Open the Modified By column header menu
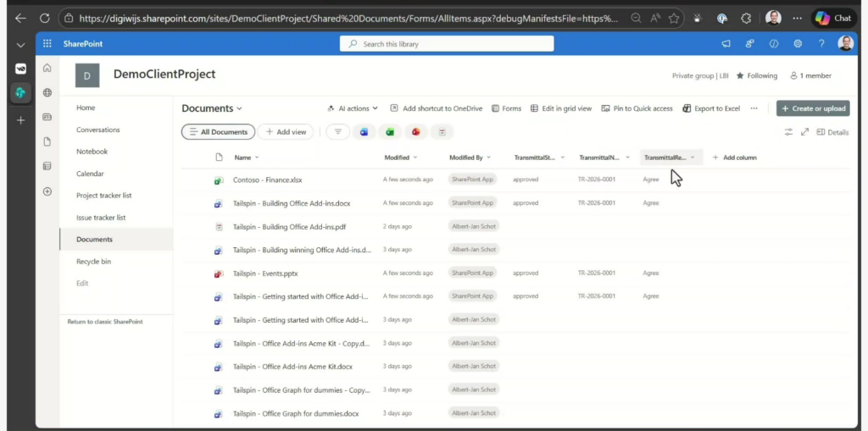This screenshot has width=868, height=431. (470, 157)
